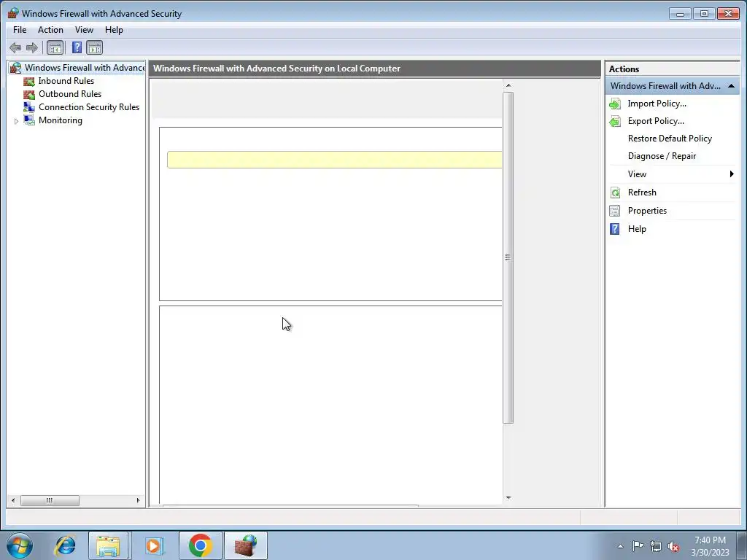The image size is (747, 560).
Task: Click the Action Center flag tray icon
Action: pyautogui.click(x=638, y=546)
